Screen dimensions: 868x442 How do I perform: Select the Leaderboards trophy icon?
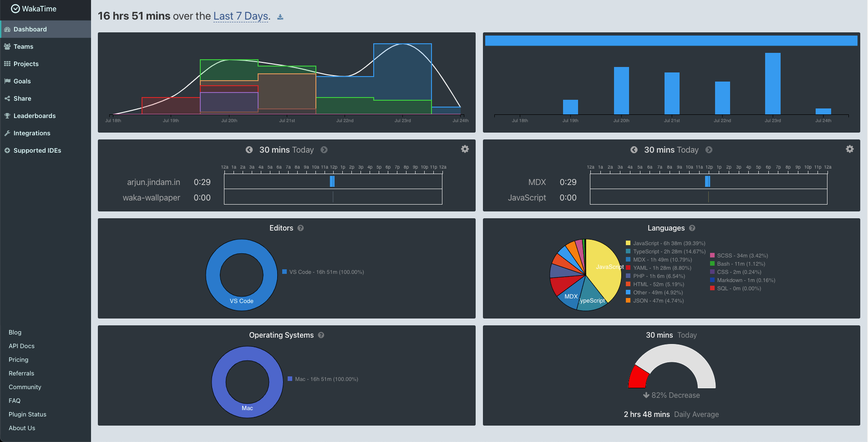[x=7, y=115]
